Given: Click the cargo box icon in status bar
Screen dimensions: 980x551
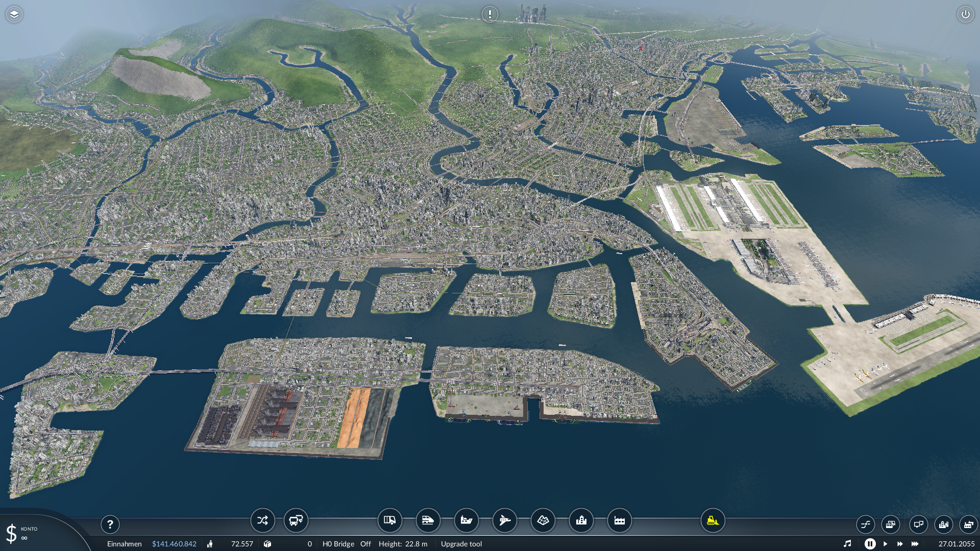Looking at the screenshot, I should (267, 544).
